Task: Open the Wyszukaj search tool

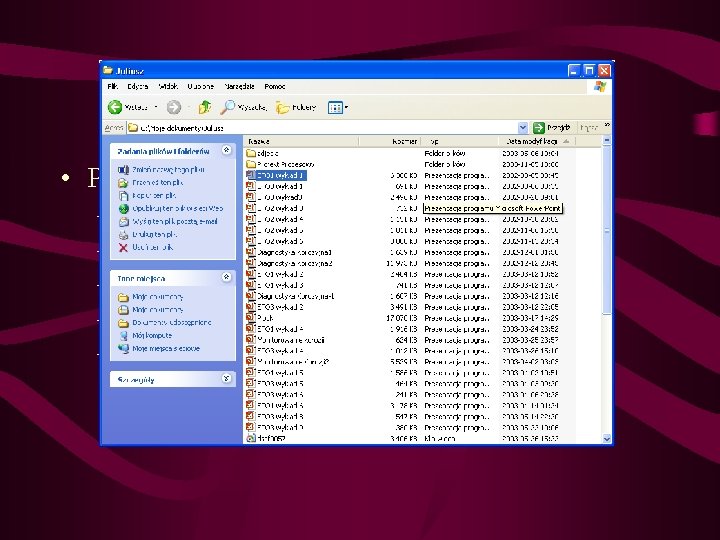Action: pos(243,107)
